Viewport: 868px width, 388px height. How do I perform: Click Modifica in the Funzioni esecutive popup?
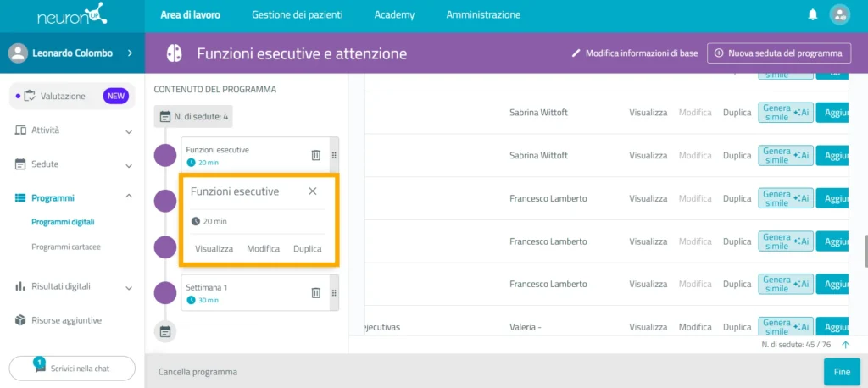[263, 249]
